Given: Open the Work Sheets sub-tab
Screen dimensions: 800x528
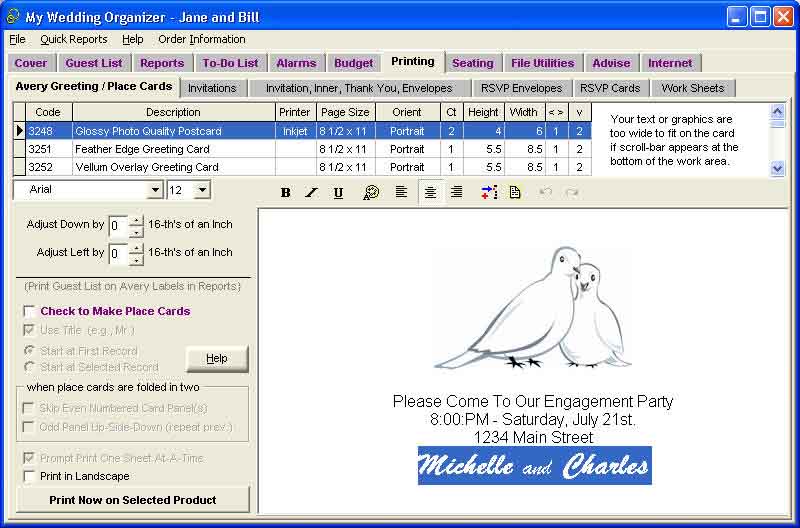Looking at the screenshot, I should (693, 88).
